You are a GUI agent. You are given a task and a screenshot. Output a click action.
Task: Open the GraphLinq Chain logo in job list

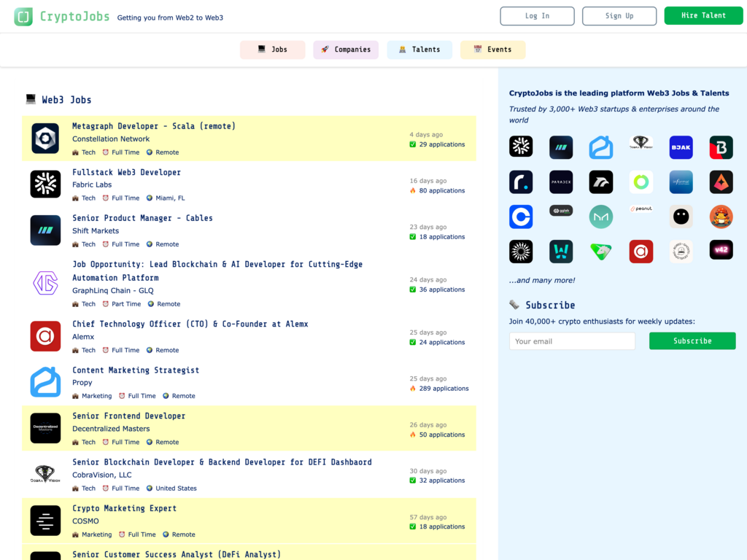[45, 283]
